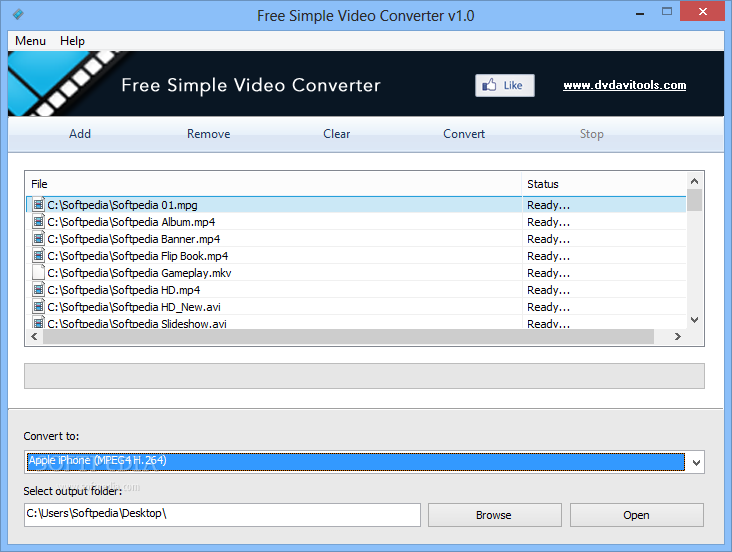Click Ready status of Softpedia HD_New.avi
The image size is (732, 552).
[x=549, y=307]
